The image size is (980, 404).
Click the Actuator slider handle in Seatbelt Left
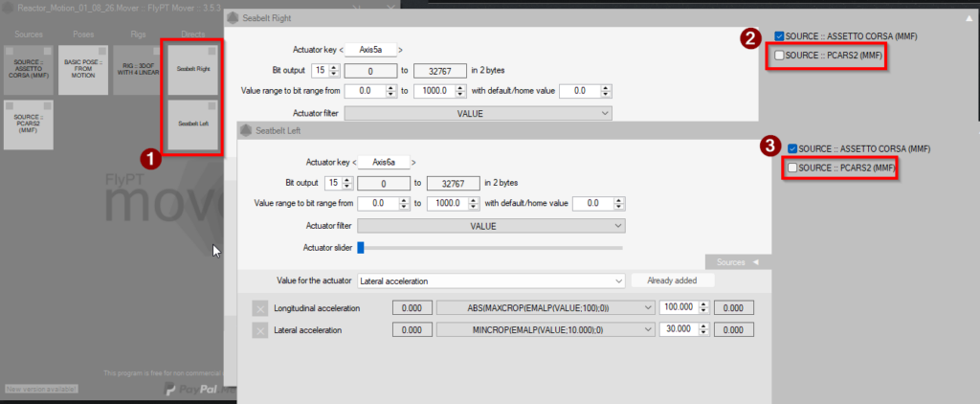[x=360, y=248]
